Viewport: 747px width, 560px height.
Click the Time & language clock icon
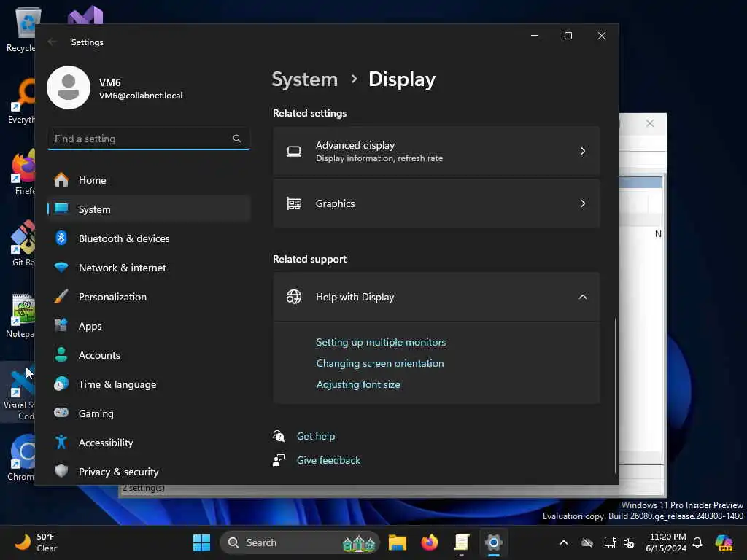coord(61,384)
